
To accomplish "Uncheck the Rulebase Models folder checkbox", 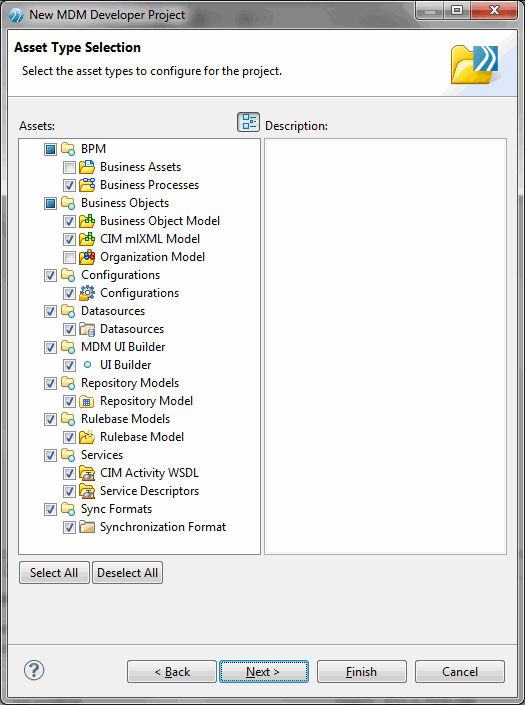I will (50, 419).
